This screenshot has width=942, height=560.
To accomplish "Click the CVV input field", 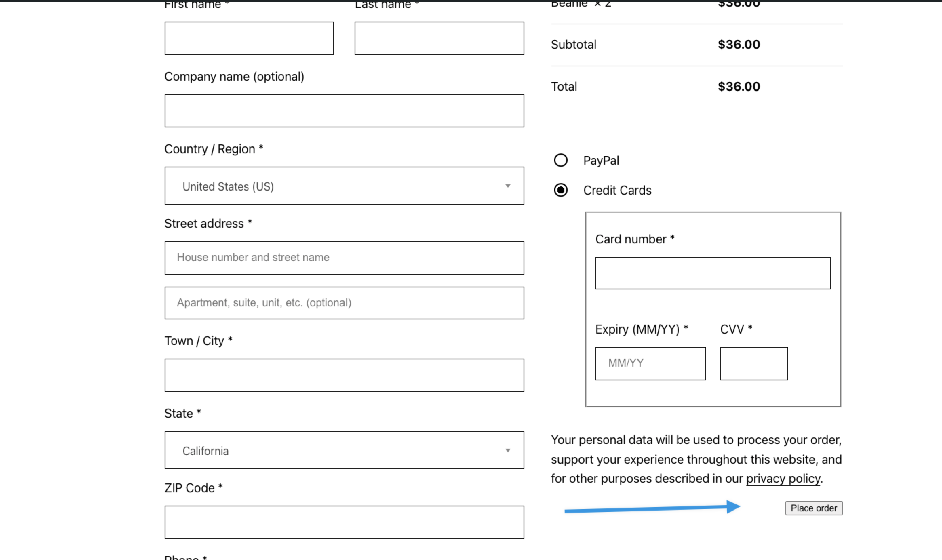I will 754,363.
